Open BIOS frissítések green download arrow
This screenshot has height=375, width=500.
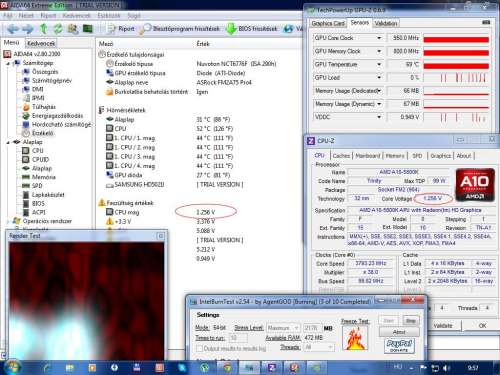pos(251,29)
